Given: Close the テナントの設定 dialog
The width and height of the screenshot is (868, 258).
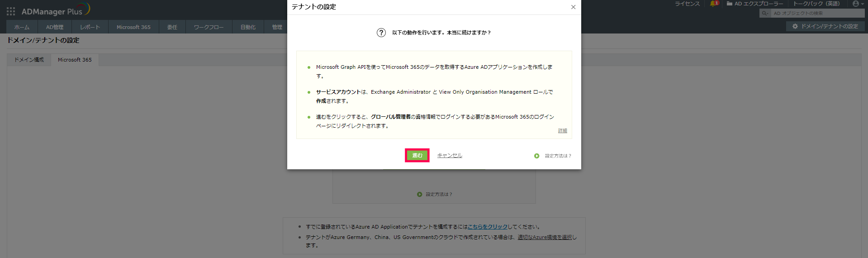Looking at the screenshot, I should click(573, 7).
